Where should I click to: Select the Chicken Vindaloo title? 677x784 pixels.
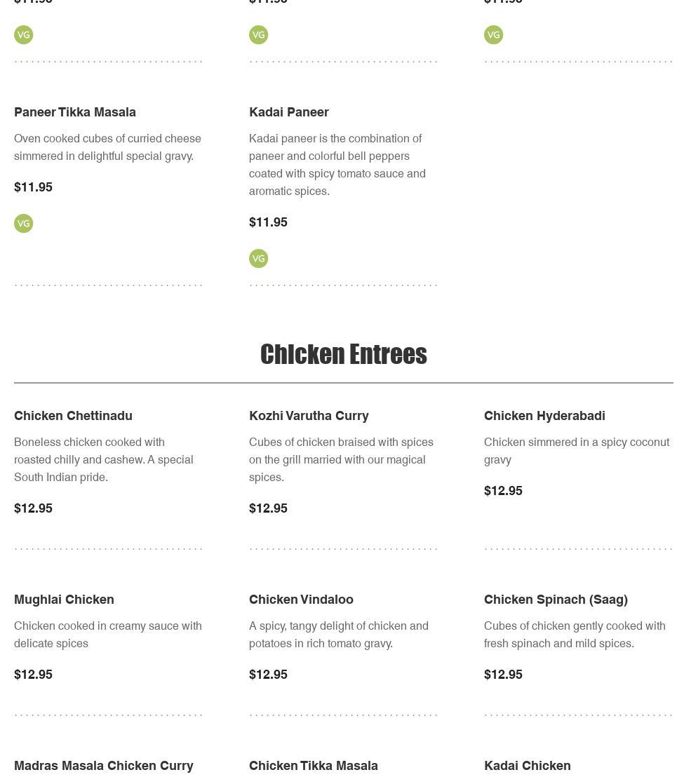point(301,600)
